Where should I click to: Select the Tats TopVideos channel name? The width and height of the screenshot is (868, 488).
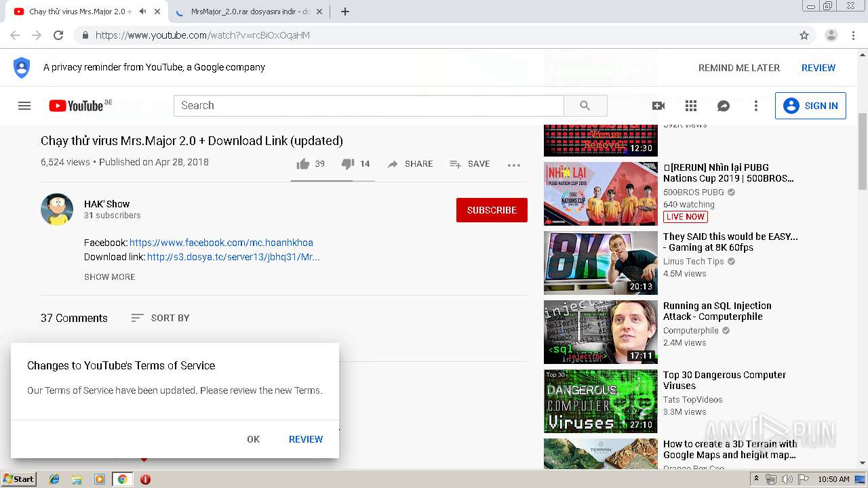tap(693, 400)
